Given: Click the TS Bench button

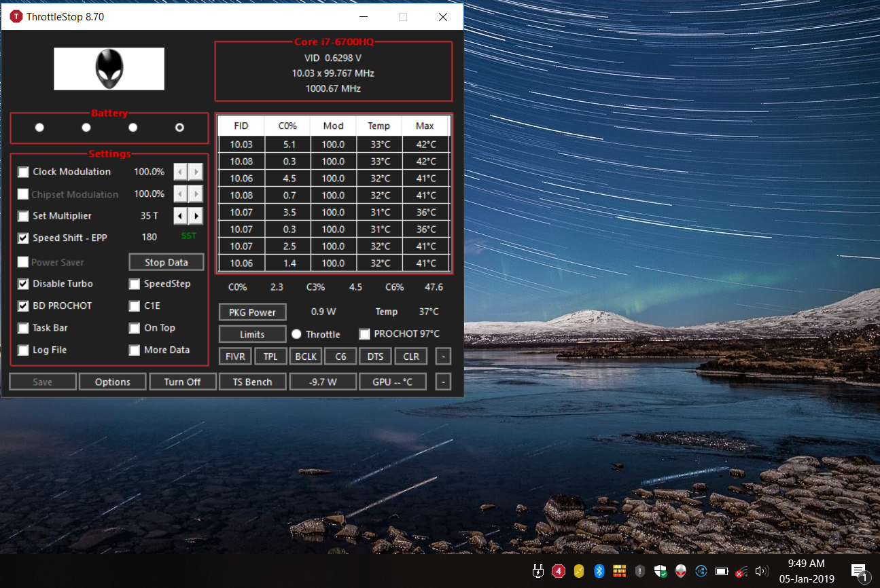Looking at the screenshot, I should (252, 382).
